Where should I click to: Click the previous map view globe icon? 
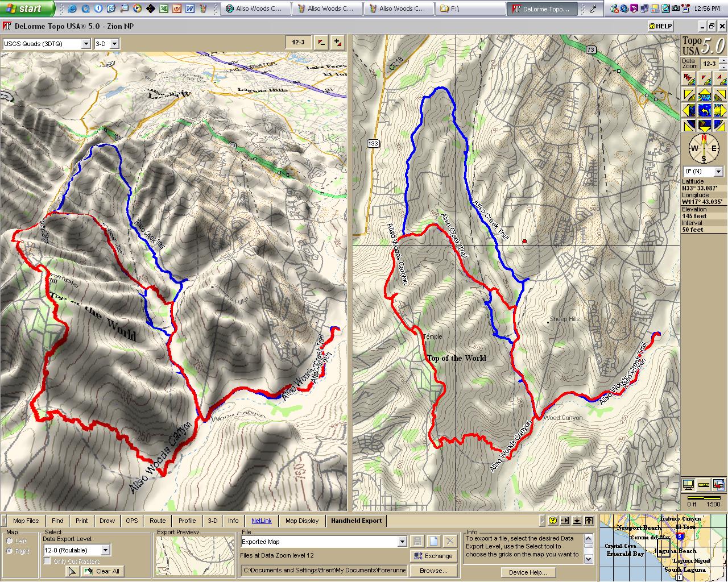(705, 110)
